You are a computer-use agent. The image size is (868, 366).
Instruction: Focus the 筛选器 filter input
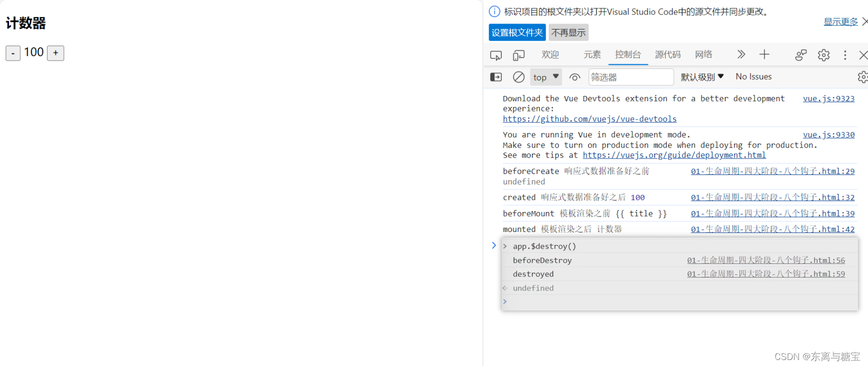coord(631,77)
